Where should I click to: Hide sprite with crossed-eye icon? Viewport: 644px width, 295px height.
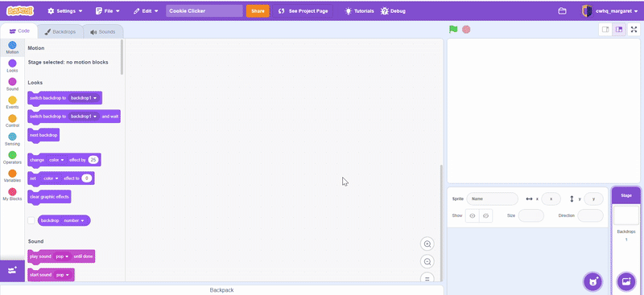[486, 215]
